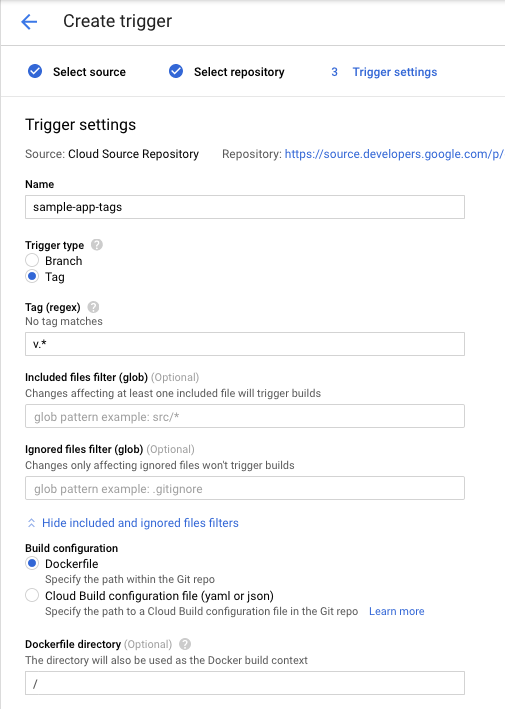
Task: Choose Dockerfile build configuration
Action: 32,563
